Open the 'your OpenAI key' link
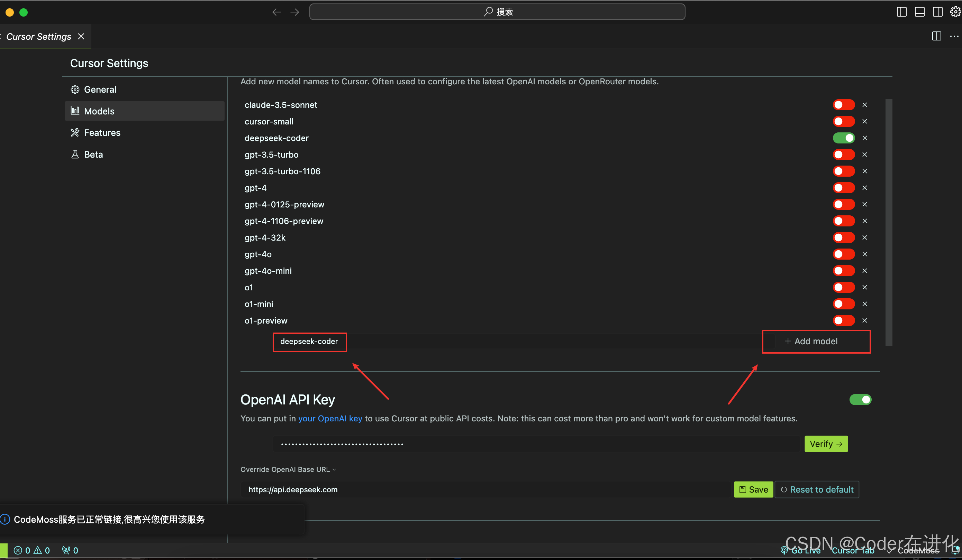962x560 pixels. click(x=330, y=419)
